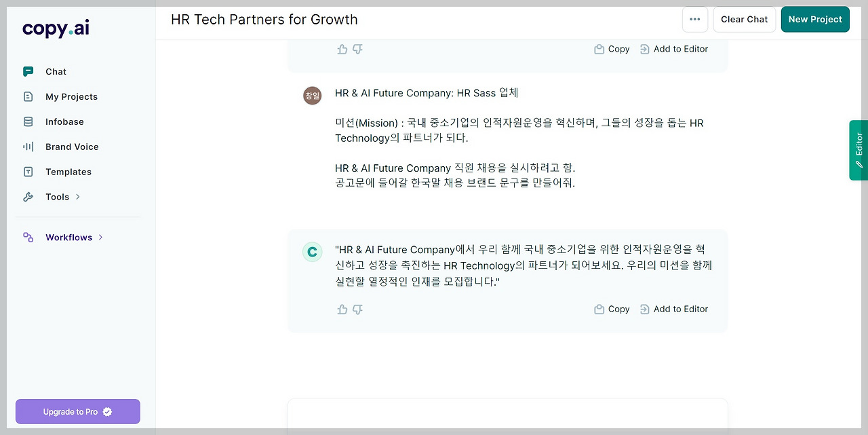The width and height of the screenshot is (868, 435).
Task: Click the Clear Chat button
Action: [745, 20]
